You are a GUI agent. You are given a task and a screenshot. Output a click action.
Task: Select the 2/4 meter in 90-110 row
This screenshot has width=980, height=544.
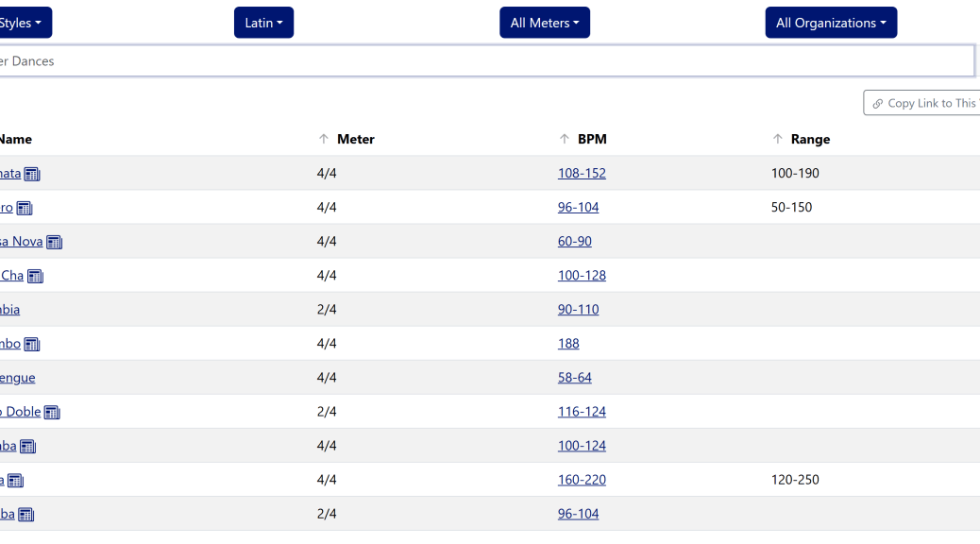pyautogui.click(x=327, y=310)
